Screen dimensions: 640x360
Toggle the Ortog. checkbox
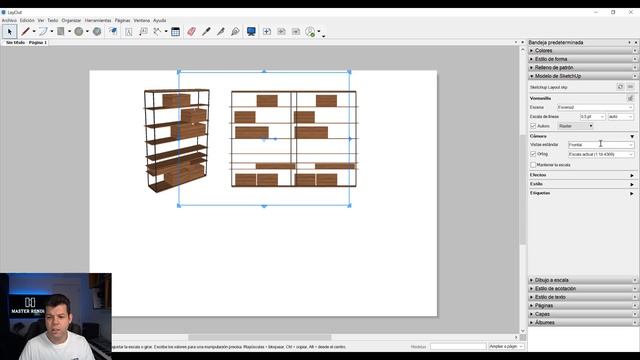coord(533,154)
